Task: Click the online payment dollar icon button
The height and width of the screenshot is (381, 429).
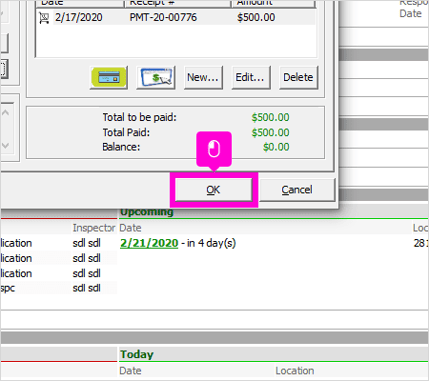Action: pyautogui.click(x=156, y=77)
